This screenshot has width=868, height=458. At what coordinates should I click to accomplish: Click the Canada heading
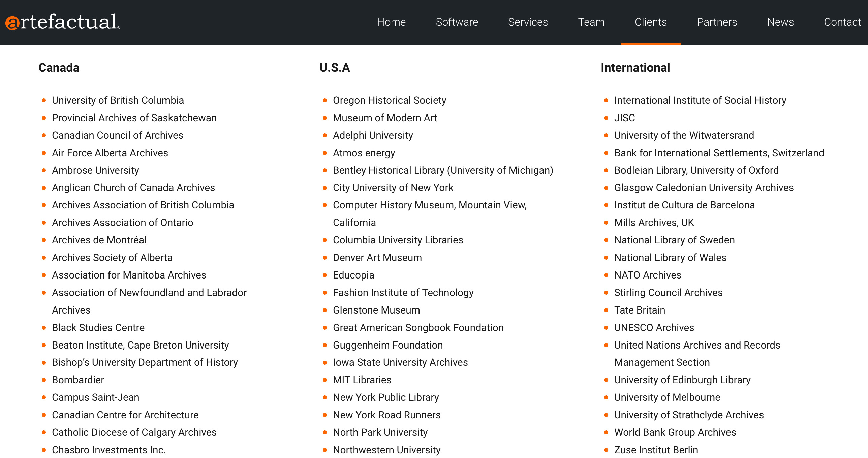point(59,68)
